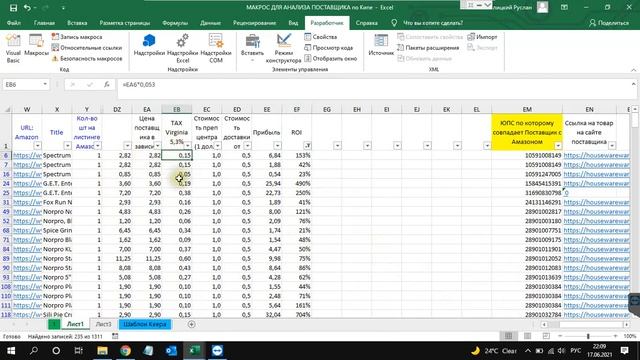Open COM Add-ins (Надстройки COM)

point(216,48)
